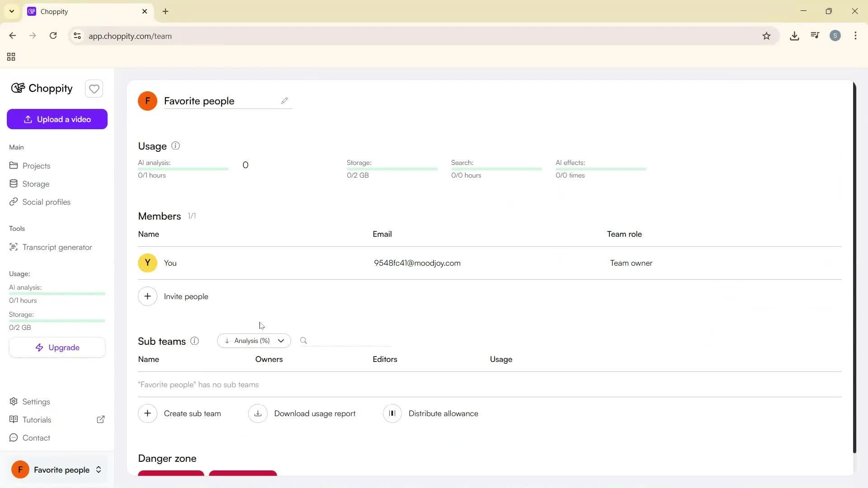Open Projects in the sidebar

click(x=36, y=166)
